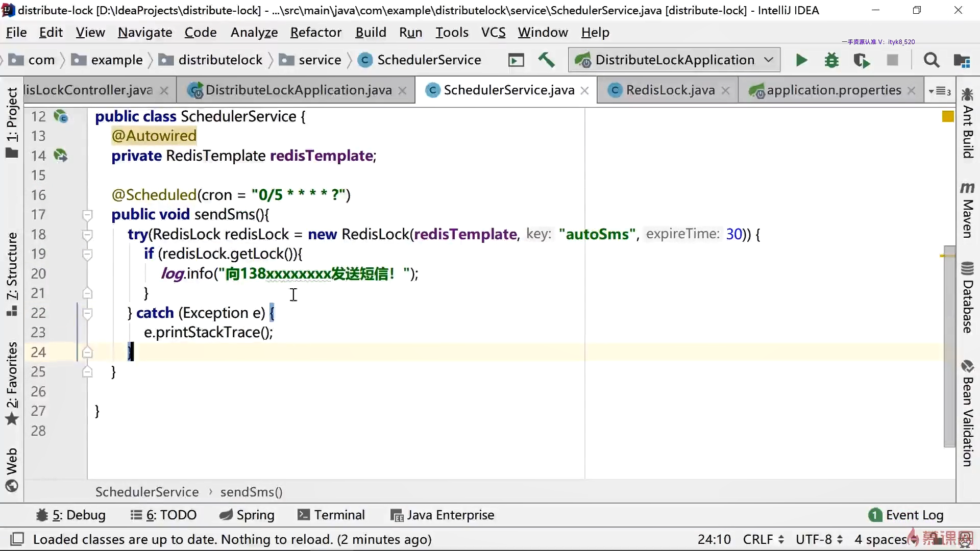This screenshot has width=980, height=551.
Task: Click the Build project hammer icon
Action: 546,60
